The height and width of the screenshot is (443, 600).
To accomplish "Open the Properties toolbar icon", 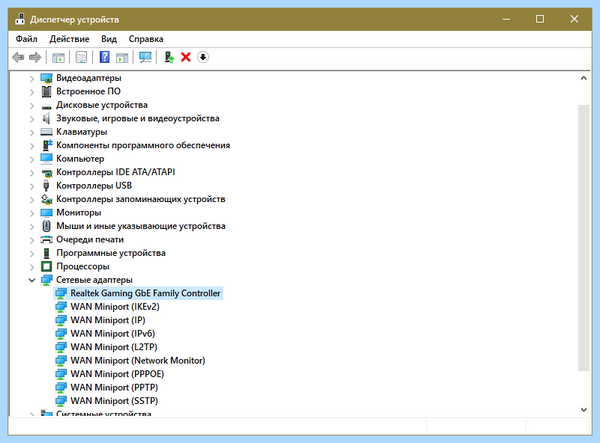I will pos(81,57).
